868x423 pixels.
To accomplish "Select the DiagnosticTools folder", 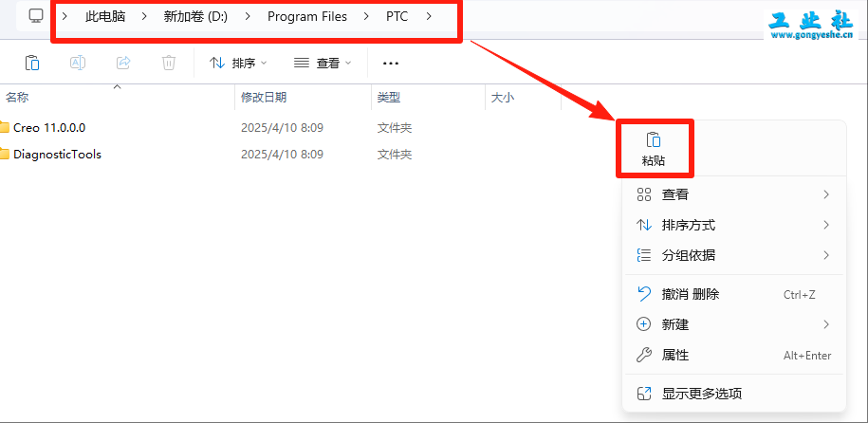I will [57, 154].
